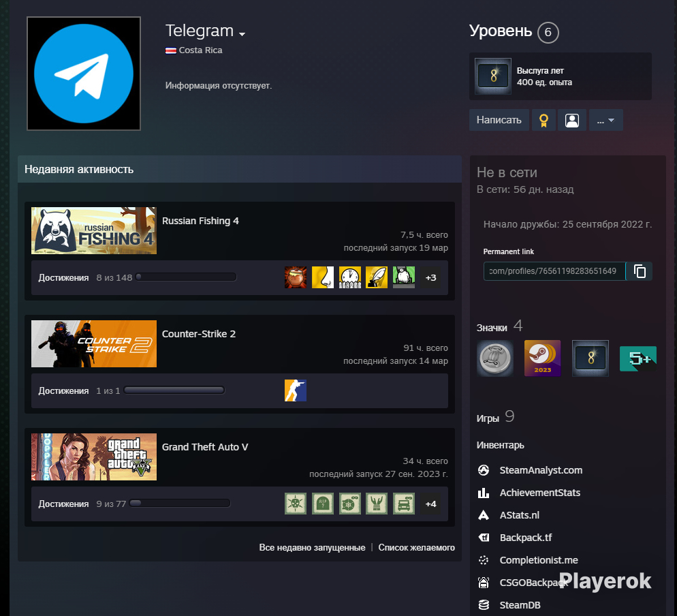The height and width of the screenshot is (616, 677).
Task: Open the Игры games list link
Action: (x=496, y=417)
